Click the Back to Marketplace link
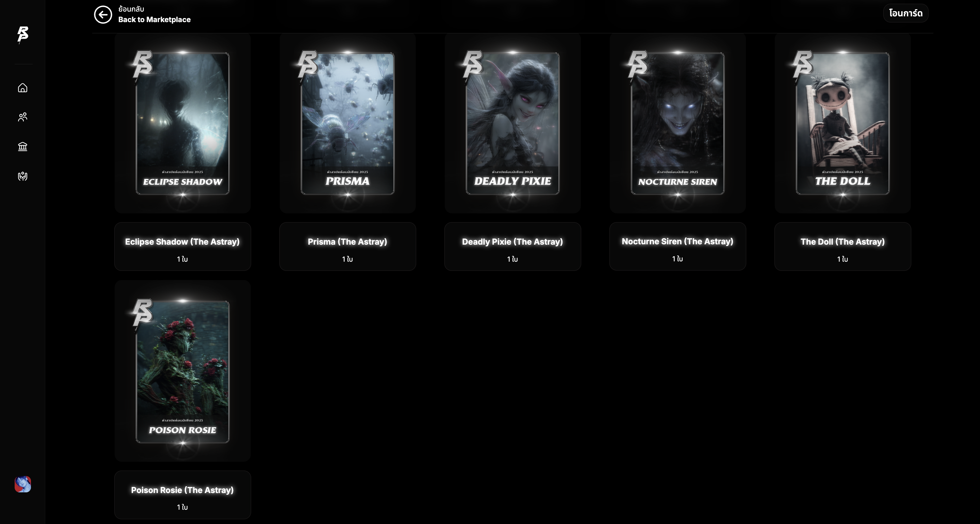Viewport: 980px width, 524px height. (x=154, y=19)
